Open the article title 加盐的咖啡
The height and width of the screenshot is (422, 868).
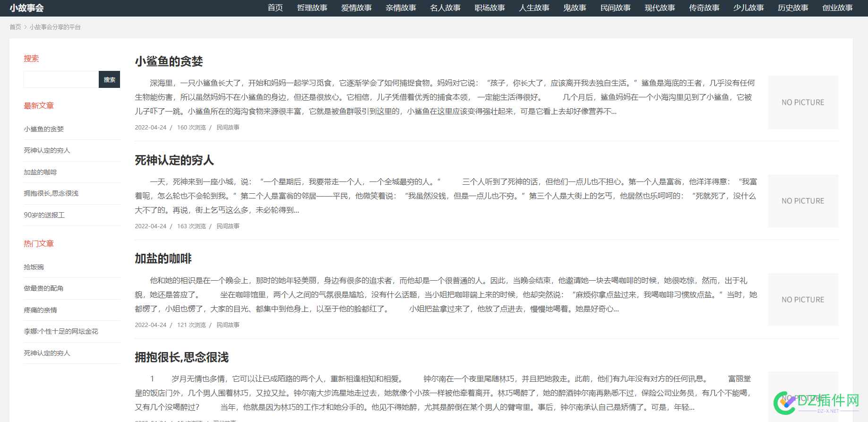coord(163,258)
